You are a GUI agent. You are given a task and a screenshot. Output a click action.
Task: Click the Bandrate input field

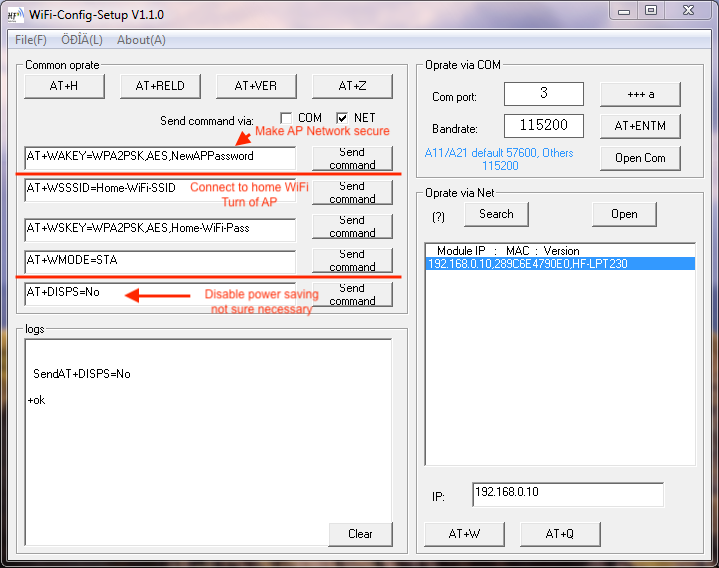pyautogui.click(x=543, y=126)
